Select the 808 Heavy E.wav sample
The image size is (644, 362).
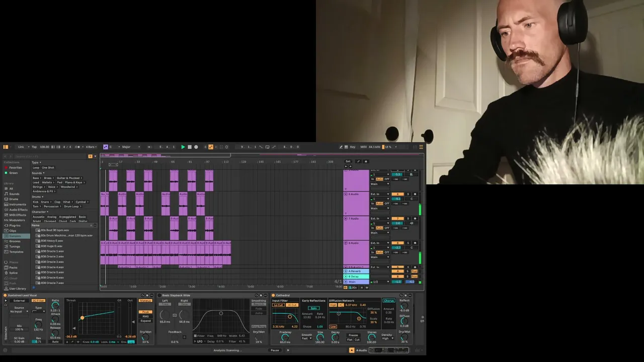click(52, 241)
